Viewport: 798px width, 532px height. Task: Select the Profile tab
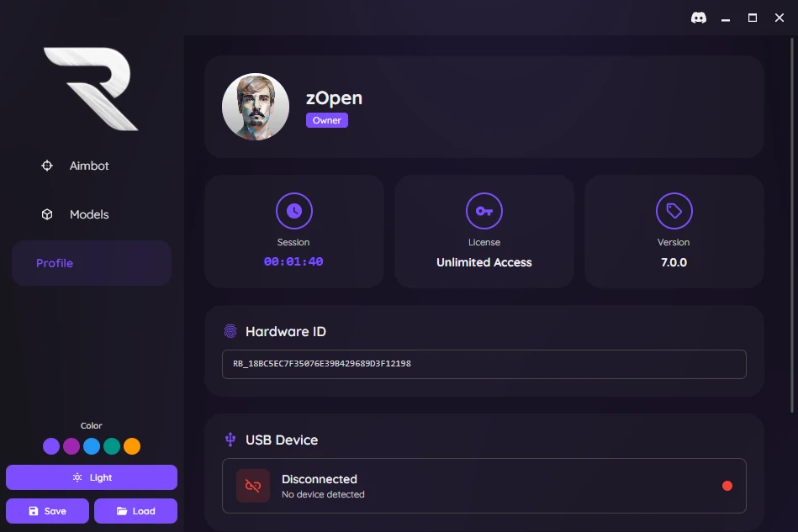[91, 264]
